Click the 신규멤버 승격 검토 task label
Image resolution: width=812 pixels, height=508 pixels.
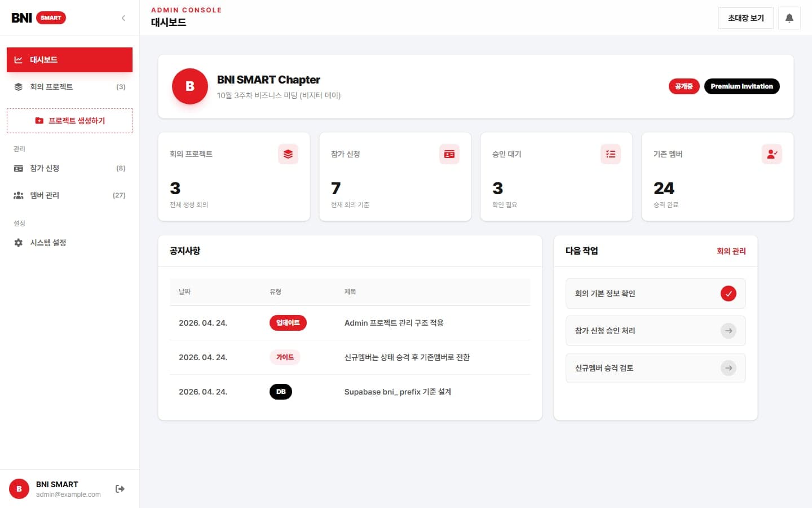point(604,368)
